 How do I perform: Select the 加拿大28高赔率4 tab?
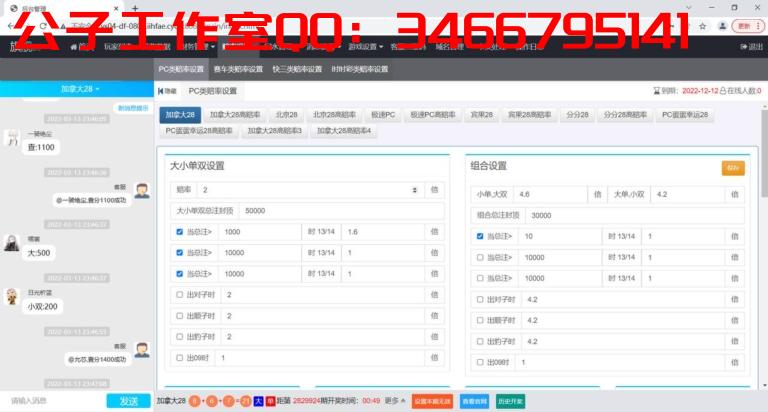pyautogui.click(x=344, y=131)
